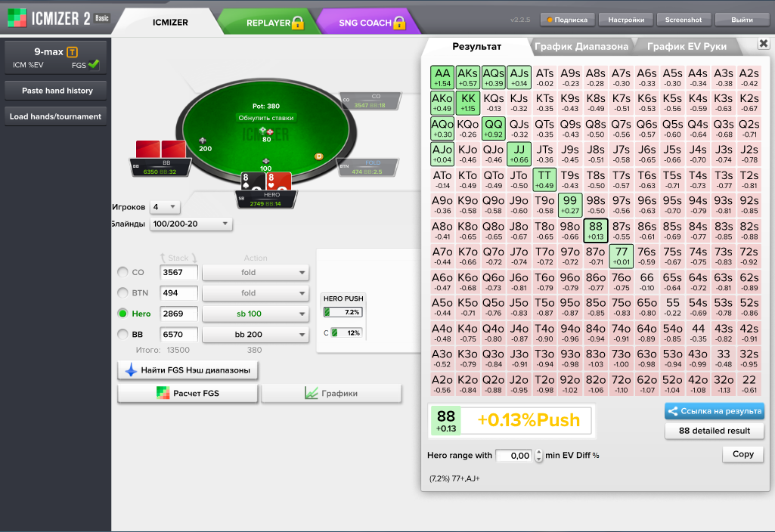Select the CO radio button
Screen dimensions: 775x532
pyautogui.click(x=122, y=272)
